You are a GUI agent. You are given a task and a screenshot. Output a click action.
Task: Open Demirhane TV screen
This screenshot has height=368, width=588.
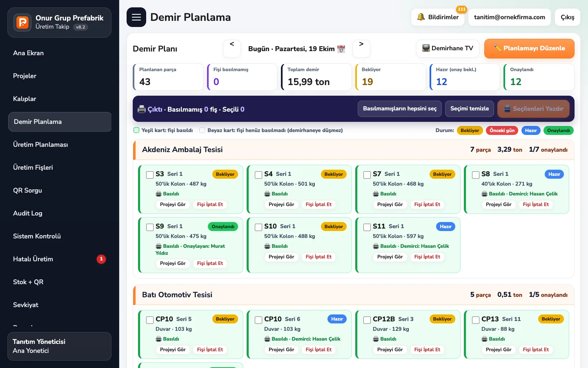tap(448, 48)
